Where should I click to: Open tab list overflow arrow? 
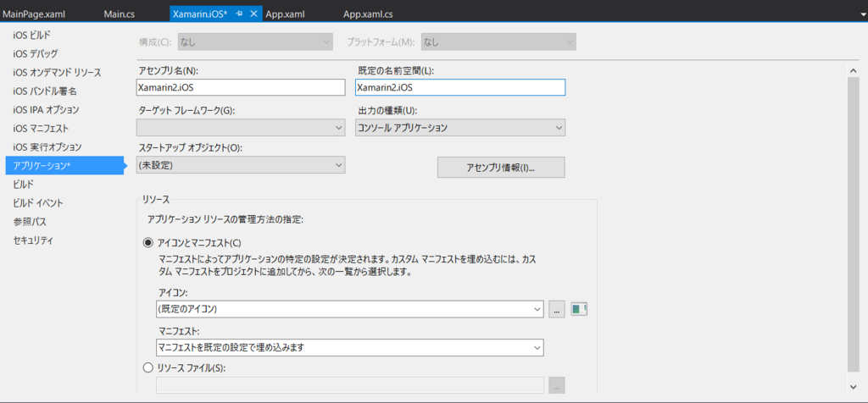861,14
